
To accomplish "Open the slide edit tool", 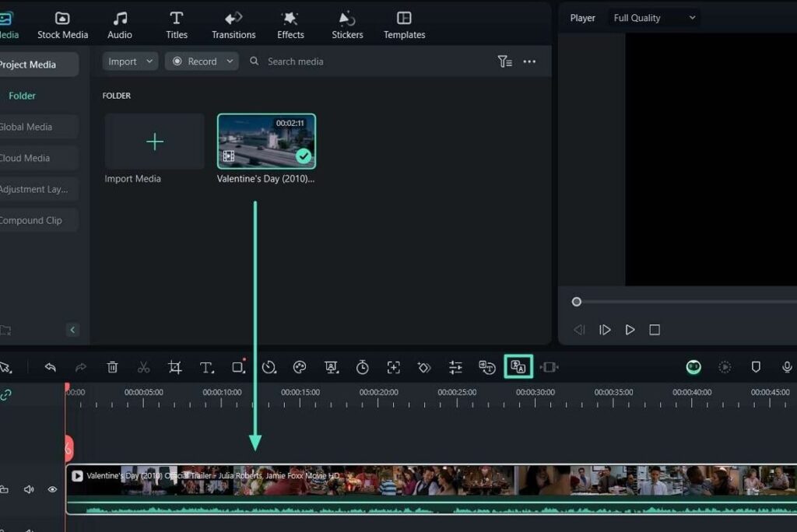I will pos(549,367).
